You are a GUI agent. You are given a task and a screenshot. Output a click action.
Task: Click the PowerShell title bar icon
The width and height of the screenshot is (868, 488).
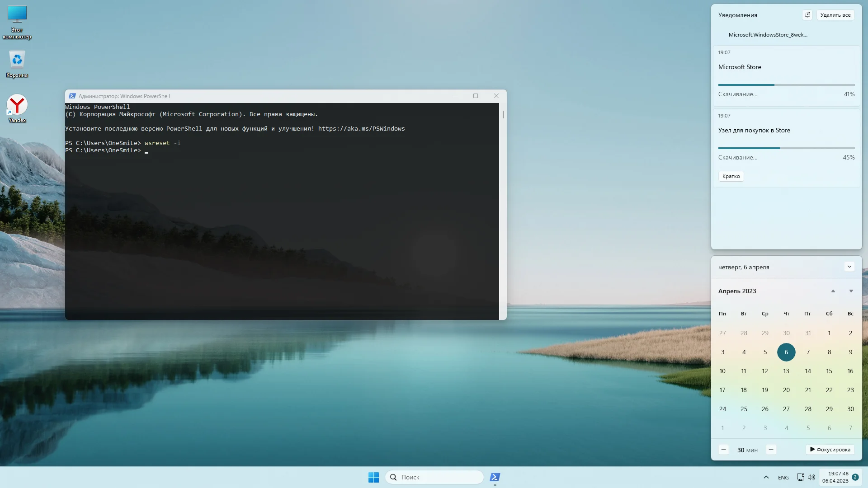[x=72, y=96]
